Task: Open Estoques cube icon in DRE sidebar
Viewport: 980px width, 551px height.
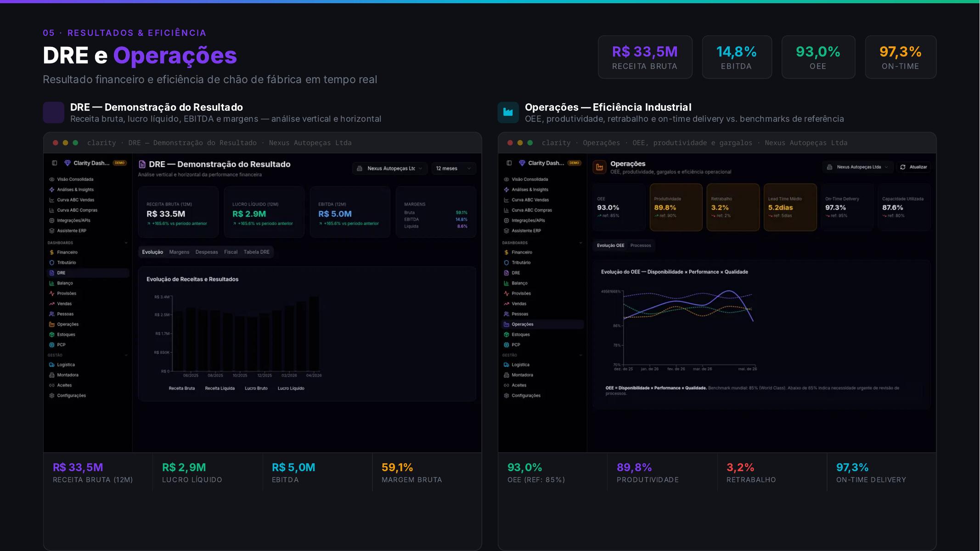Action: click(x=52, y=335)
